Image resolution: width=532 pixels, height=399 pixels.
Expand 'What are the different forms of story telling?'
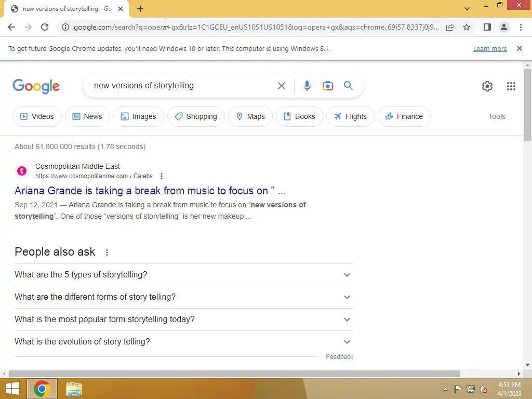coord(183,297)
